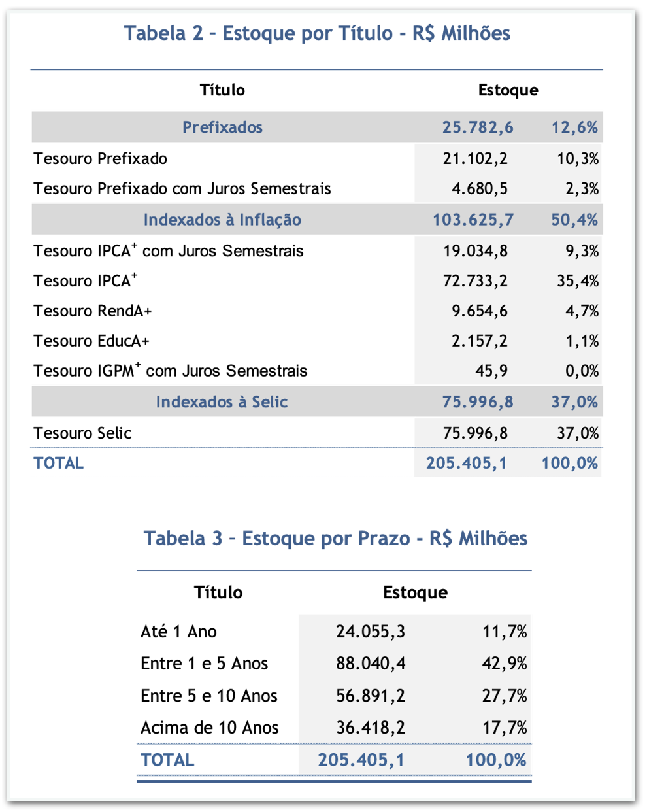Image resolution: width=647 pixels, height=812 pixels.
Task: Click the 21.102,2 stock value
Action: point(475,159)
